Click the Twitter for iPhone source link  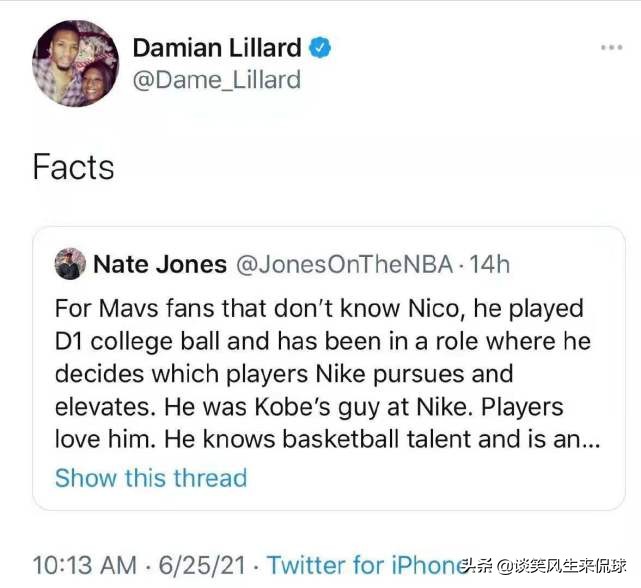pyautogui.click(x=365, y=564)
